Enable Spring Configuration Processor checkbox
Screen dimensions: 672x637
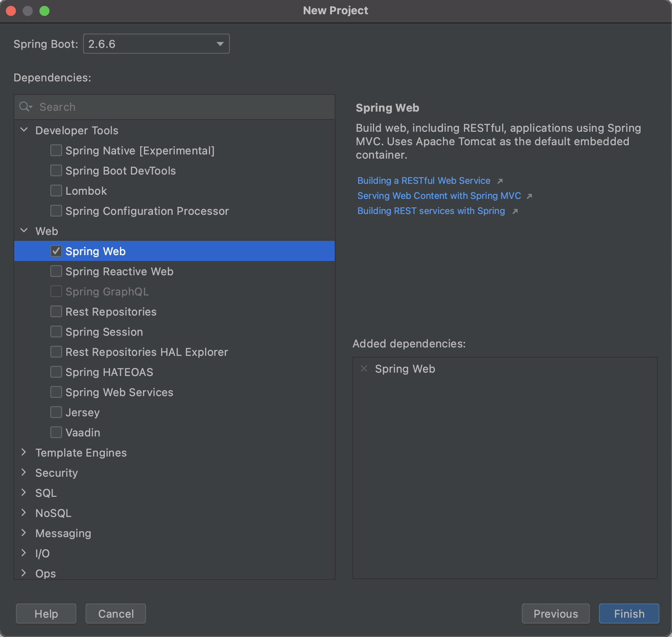56,211
